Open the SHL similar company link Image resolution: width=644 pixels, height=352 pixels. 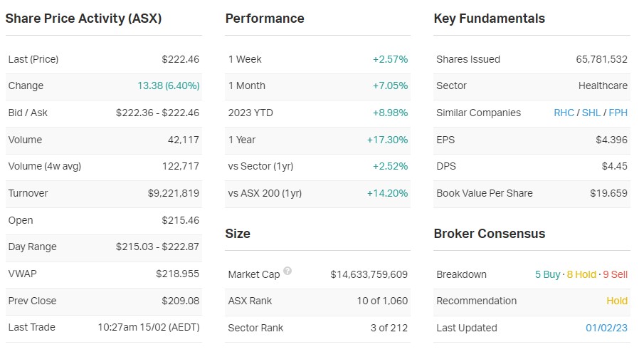tap(591, 113)
